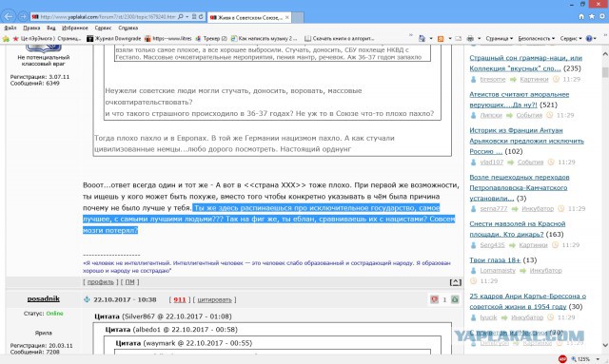Expand the zoom level dropdown arrow
609x364 pixels.
(598, 359)
